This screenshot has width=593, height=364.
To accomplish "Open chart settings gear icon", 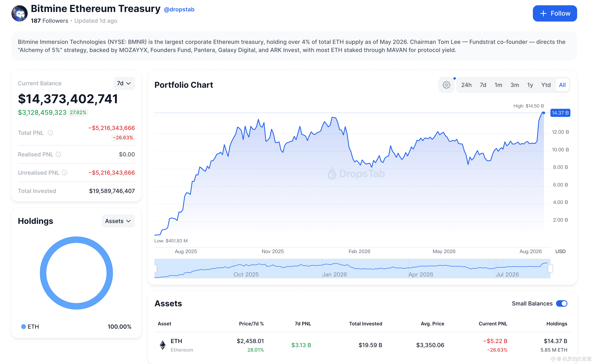I will pos(446,85).
